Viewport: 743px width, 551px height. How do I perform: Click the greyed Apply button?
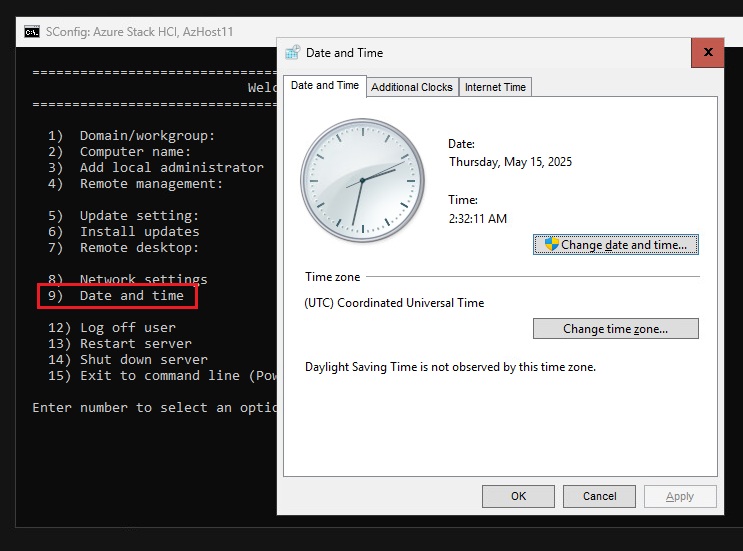[x=680, y=496]
